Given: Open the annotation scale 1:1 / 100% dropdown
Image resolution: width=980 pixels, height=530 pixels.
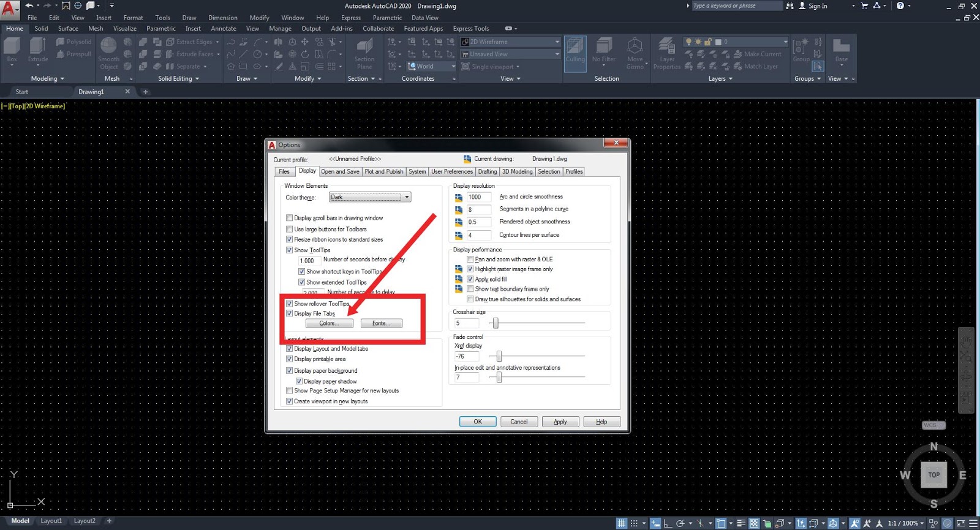Looking at the screenshot, I should point(906,523).
